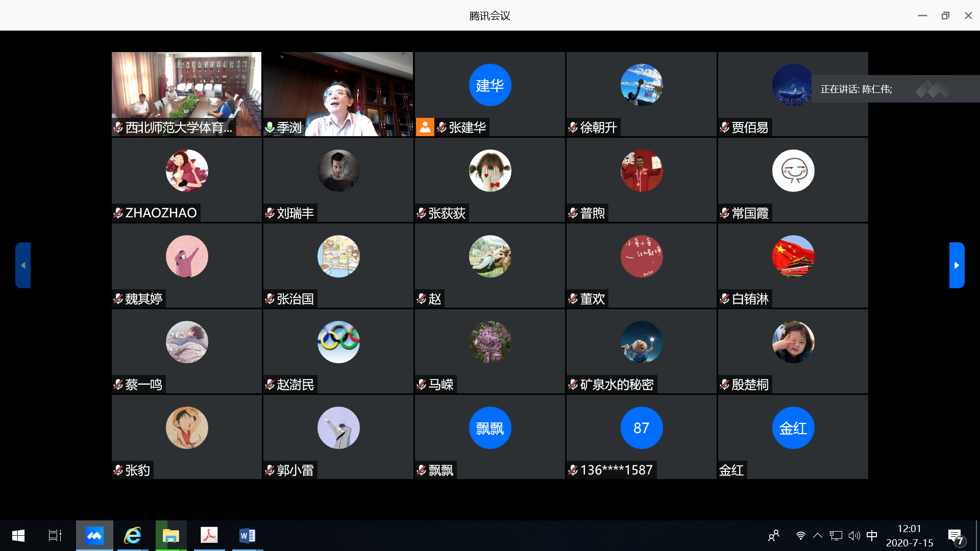Go to the next page of participants
This screenshot has width=980, height=551.
click(x=957, y=265)
